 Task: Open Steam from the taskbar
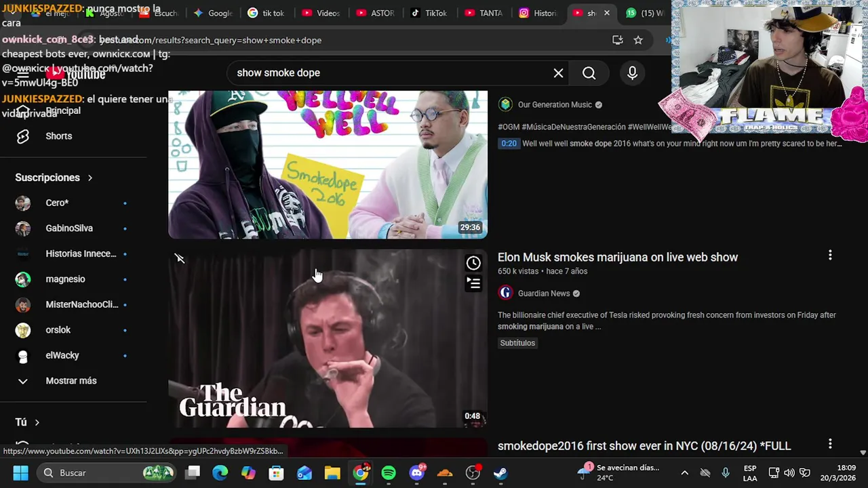(x=500, y=472)
